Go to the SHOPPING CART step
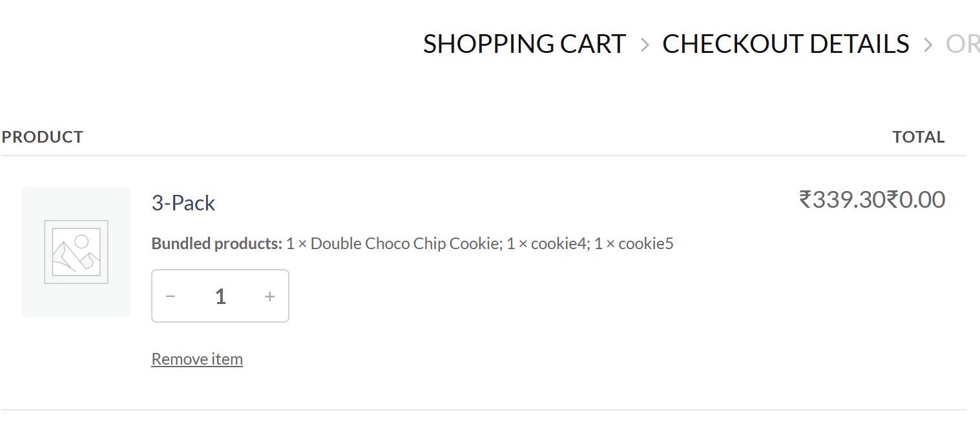The width and height of the screenshot is (980, 424). point(524,44)
